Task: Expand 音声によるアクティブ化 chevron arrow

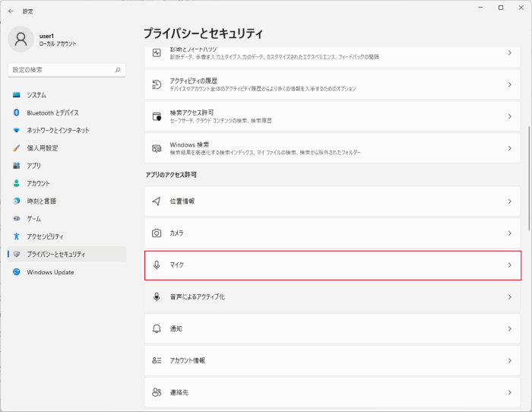Action: [510, 297]
